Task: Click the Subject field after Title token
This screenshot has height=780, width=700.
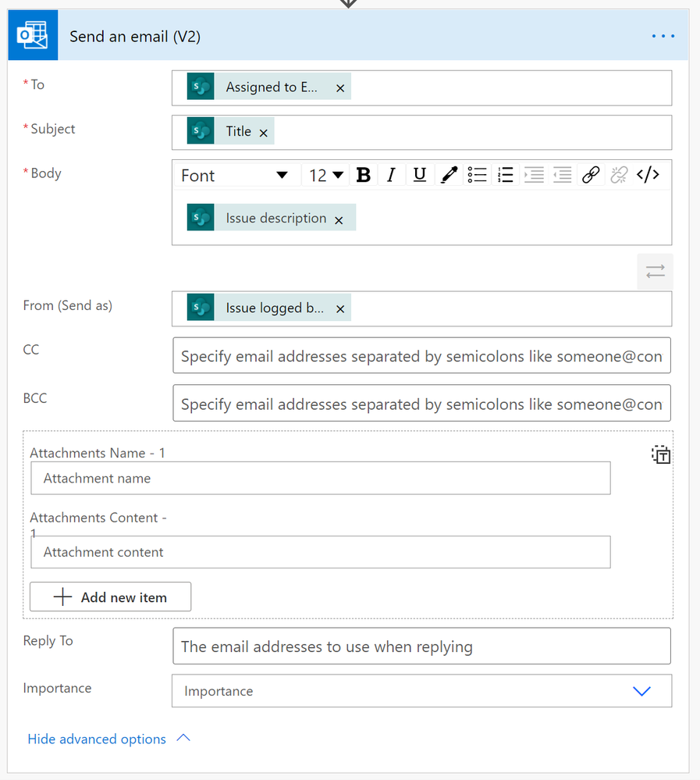Action: click(x=472, y=132)
